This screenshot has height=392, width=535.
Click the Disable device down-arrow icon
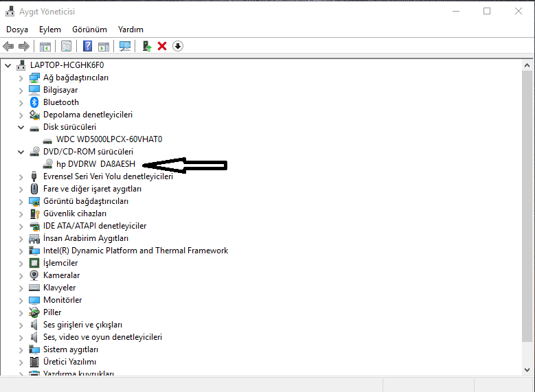click(178, 46)
